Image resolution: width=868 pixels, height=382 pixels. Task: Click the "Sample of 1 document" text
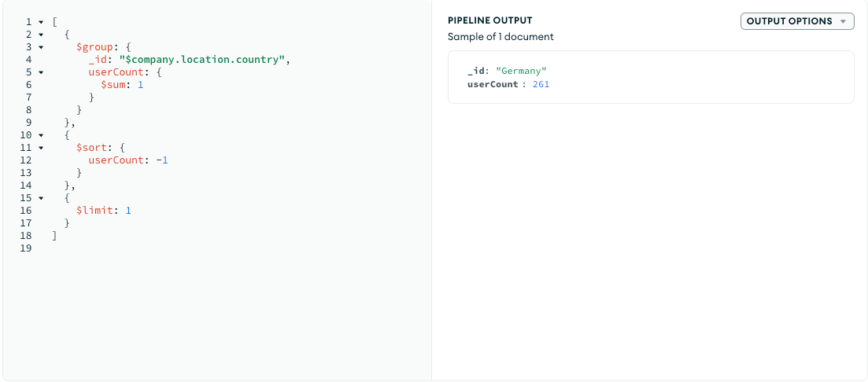500,37
